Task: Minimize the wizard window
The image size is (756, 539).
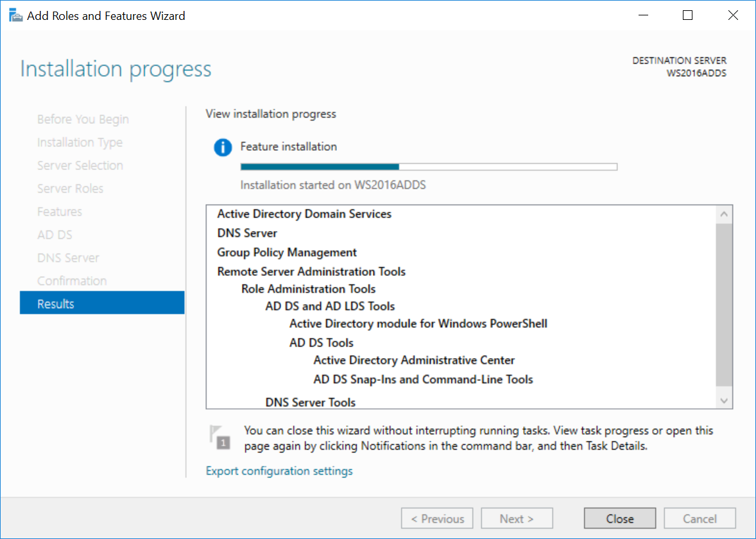Action: (643, 15)
